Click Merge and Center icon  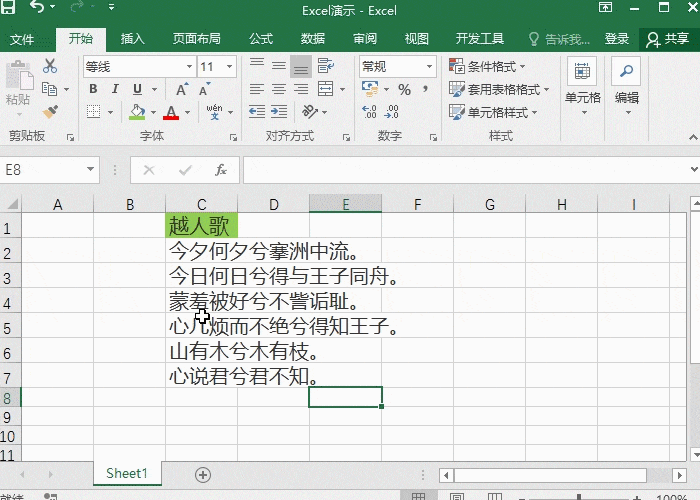325,89
